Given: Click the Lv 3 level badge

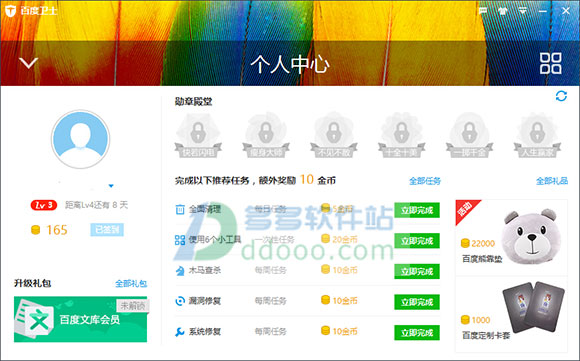Looking at the screenshot, I should point(44,205).
